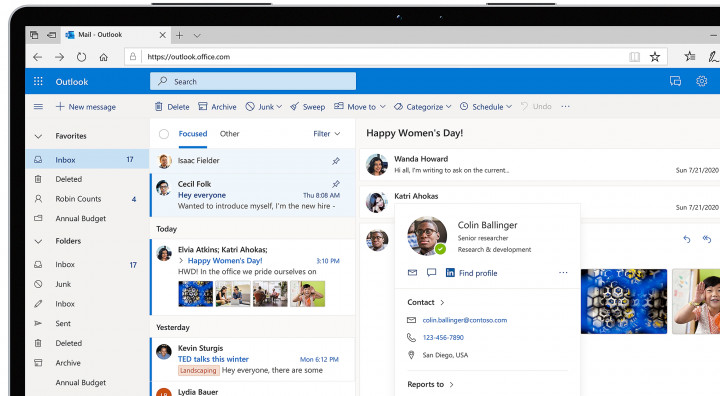Start chat from Colin Ballinger card
The width and height of the screenshot is (720, 396).
431,273
